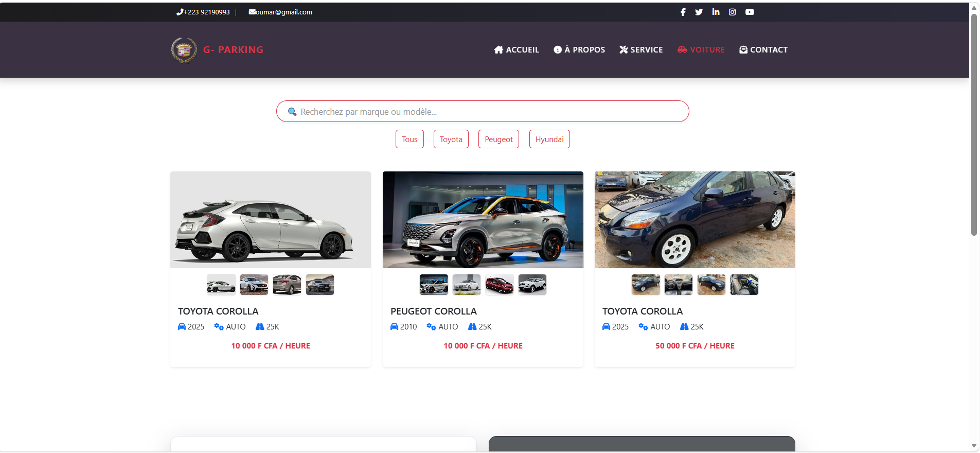The image size is (980, 453).
Task: Select third thumbnail under blue sedan
Action: [x=711, y=285]
